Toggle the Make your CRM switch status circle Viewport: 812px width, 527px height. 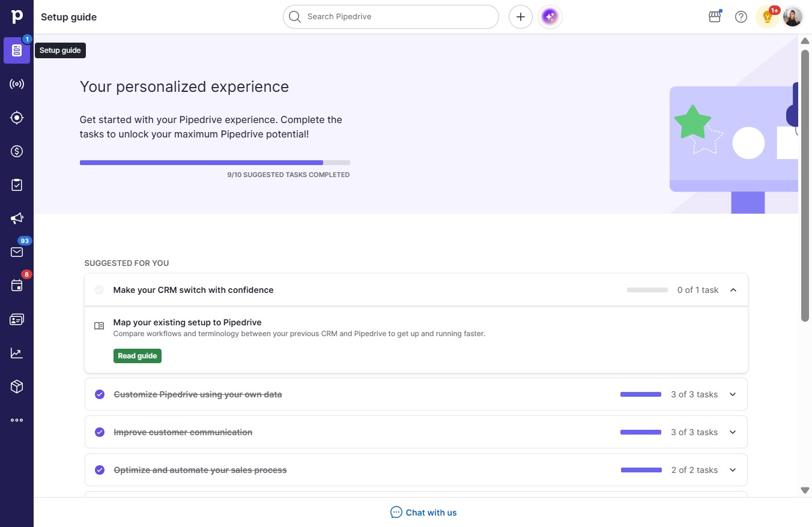(x=99, y=290)
